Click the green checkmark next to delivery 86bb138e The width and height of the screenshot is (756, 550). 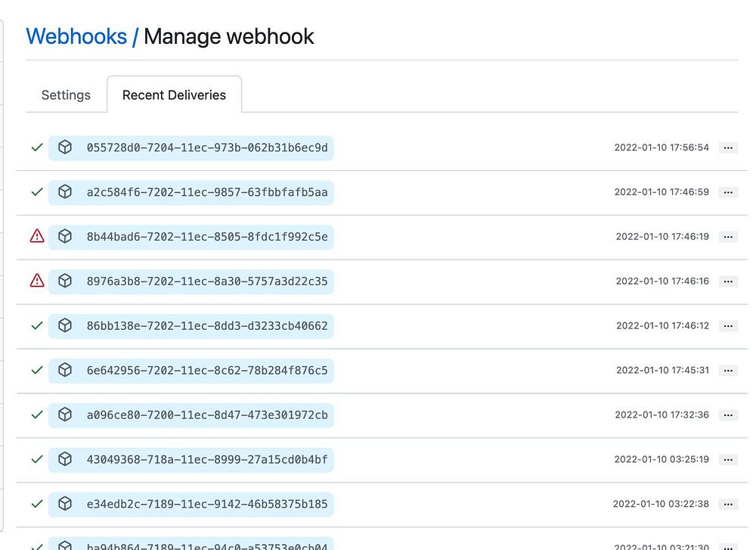pyautogui.click(x=36, y=326)
